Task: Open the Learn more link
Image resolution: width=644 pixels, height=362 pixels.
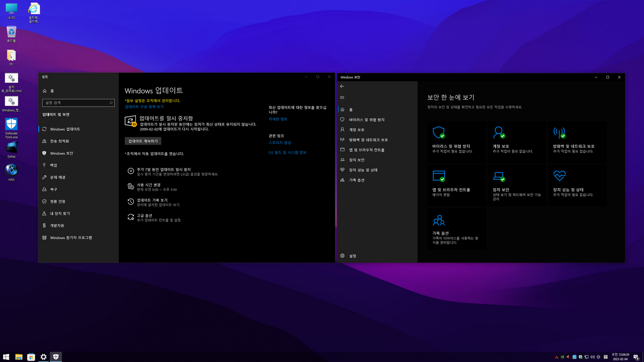Action: (278, 119)
